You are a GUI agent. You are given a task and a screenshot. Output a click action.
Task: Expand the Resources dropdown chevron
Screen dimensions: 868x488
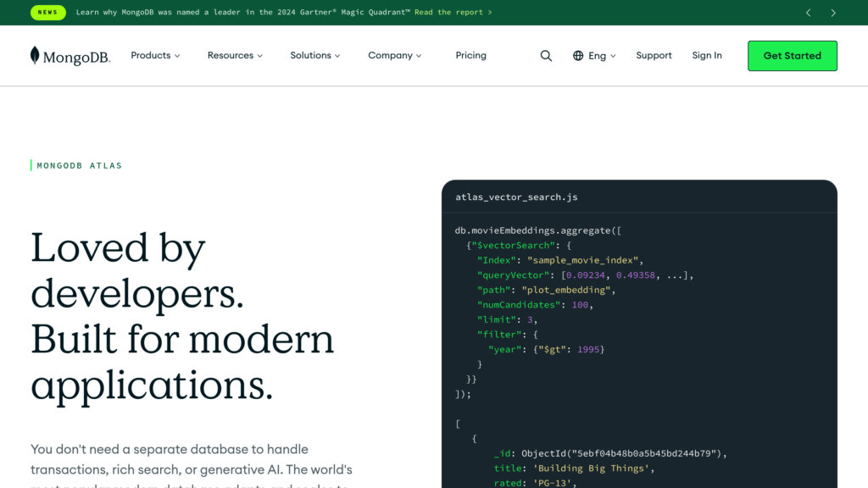point(259,56)
